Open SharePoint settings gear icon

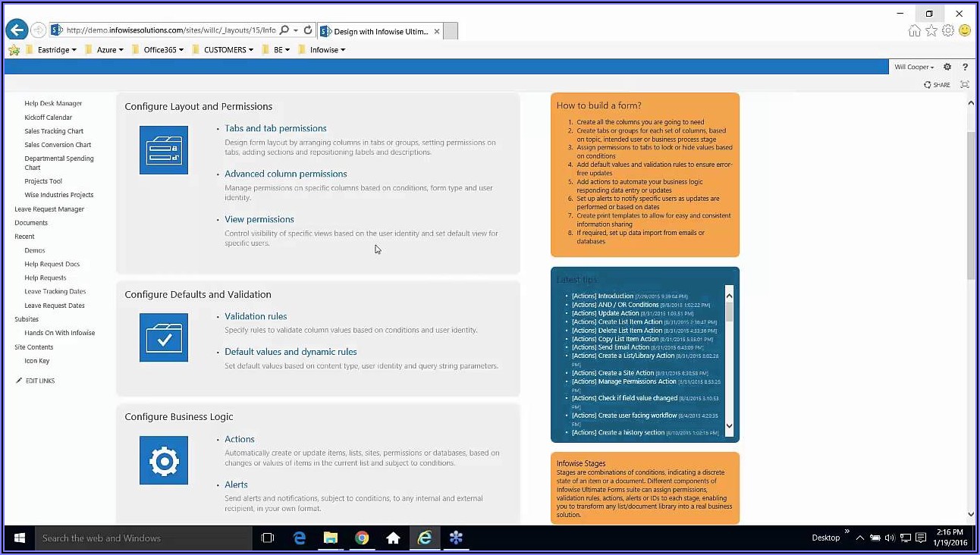pos(947,67)
